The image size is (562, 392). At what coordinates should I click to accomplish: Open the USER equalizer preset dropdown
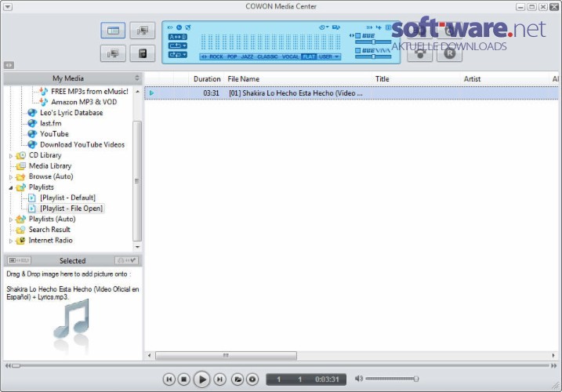tap(328, 56)
